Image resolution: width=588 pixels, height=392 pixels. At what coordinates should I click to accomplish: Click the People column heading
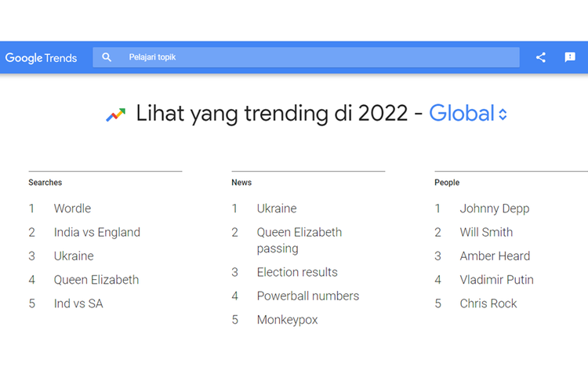tap(447, 183)
